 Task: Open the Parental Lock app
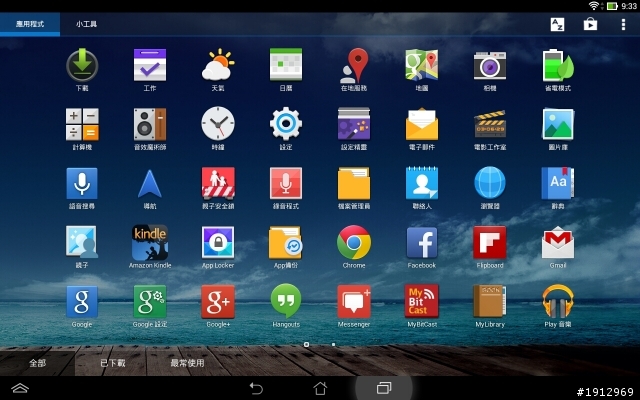click(x=218, y=183)
